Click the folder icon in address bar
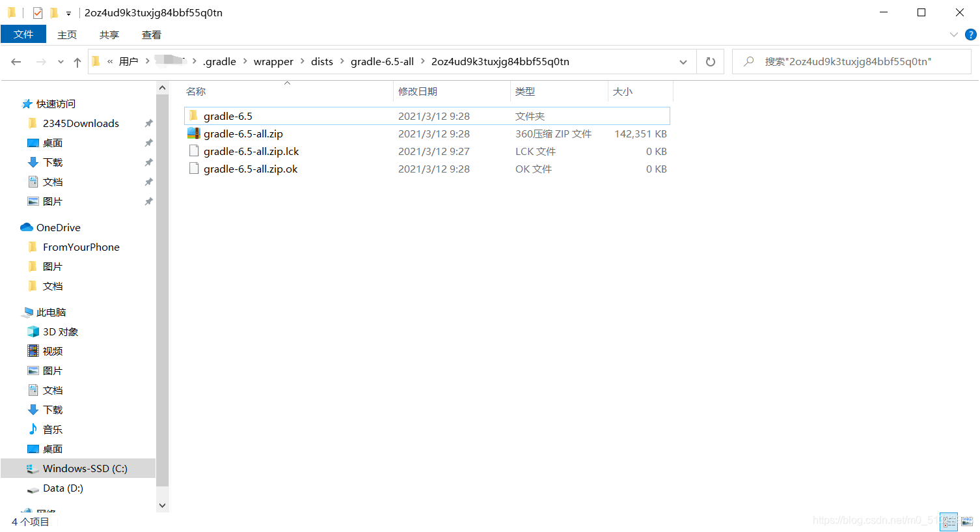 (96, 62)
